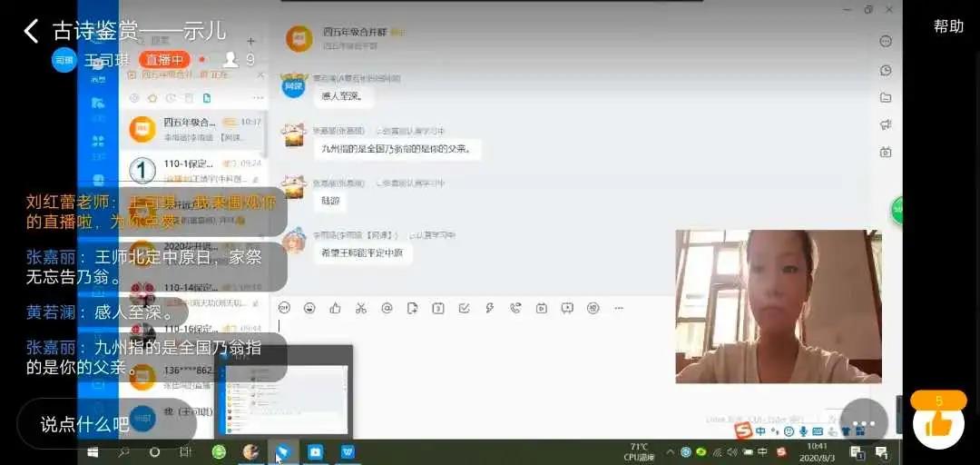Tap the back arrow beside 古诗鉴赏
The width and height of the screenshot is (980, 465).
tap(31, 31)
